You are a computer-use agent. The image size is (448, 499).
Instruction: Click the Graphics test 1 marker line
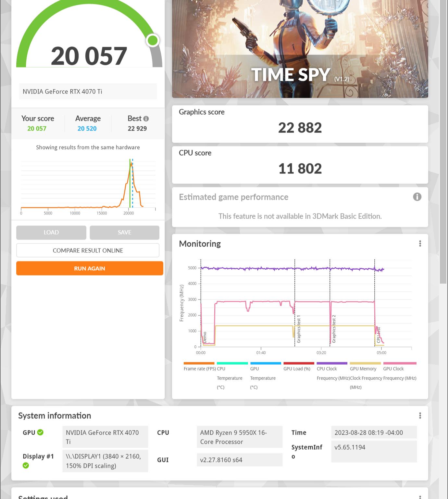(x=295, y=303)
